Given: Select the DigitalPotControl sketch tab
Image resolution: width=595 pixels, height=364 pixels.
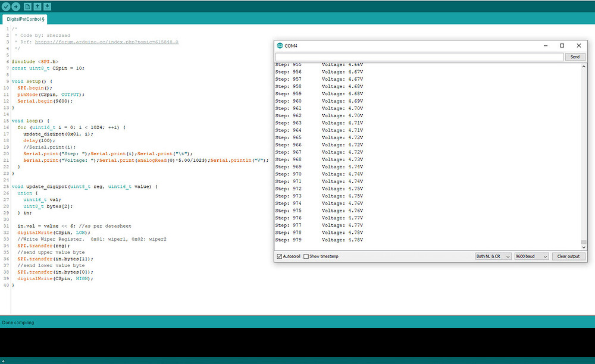Looking at the screenshot, I should pos(24,18).
